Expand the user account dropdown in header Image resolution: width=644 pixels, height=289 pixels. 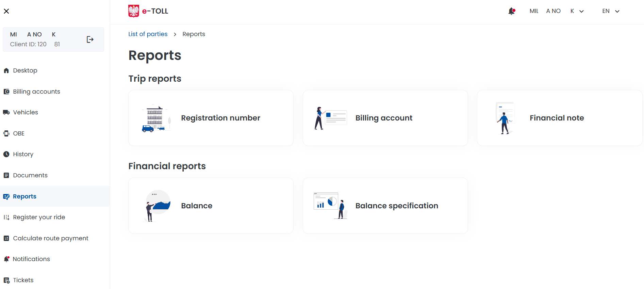click(581, 11)
